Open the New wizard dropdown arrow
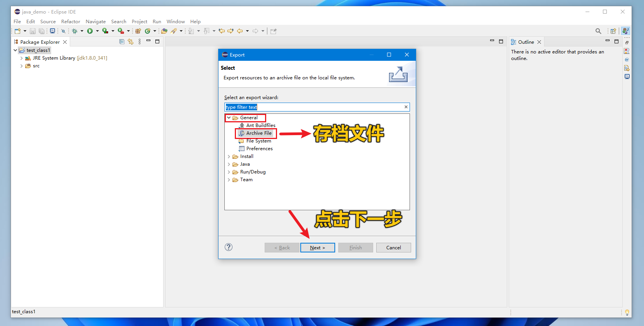644x326 pixels. (25, 31)
